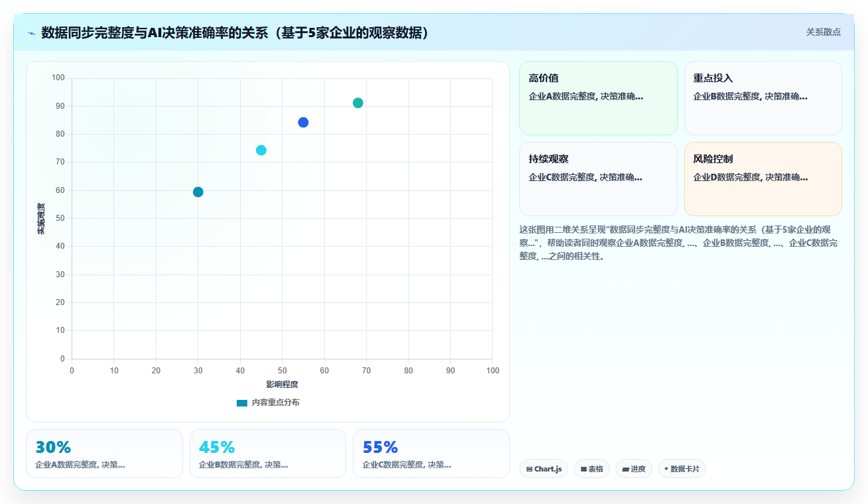Image resolution: width=868 pixels, height=504 pixels.
Task: Click the y-axis tick label 100
Action: (58, 78)
